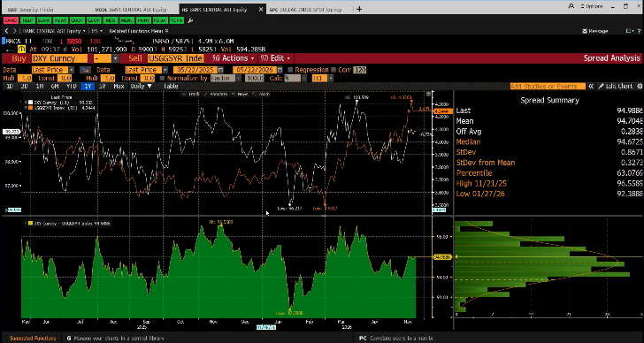The height and width of the screenshot is (343, 644).
Task: Open Related Functions Menu
Action: [x=139, y=31]
